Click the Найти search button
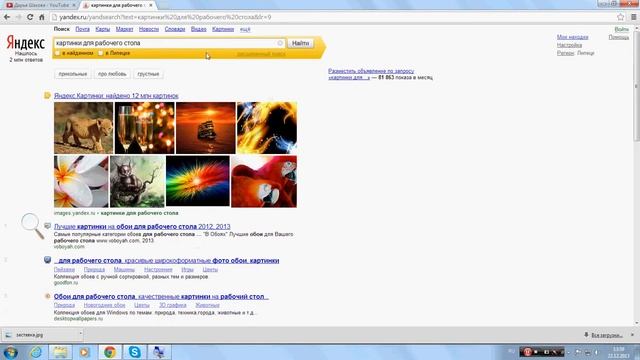 point(301,43)
